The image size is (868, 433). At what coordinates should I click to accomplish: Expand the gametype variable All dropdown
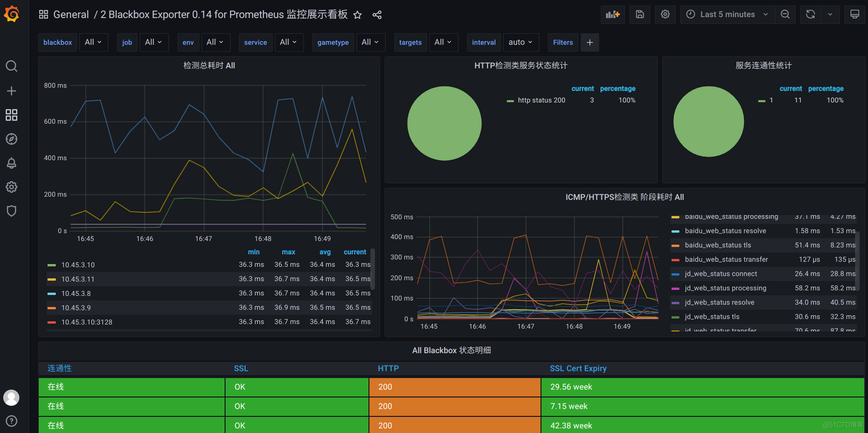370,42
